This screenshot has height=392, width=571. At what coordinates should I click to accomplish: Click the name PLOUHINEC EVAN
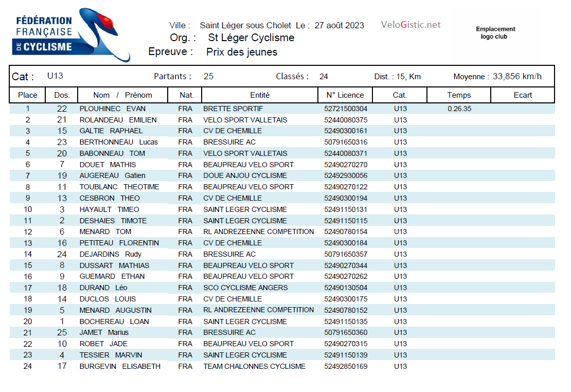click(113, 109)
